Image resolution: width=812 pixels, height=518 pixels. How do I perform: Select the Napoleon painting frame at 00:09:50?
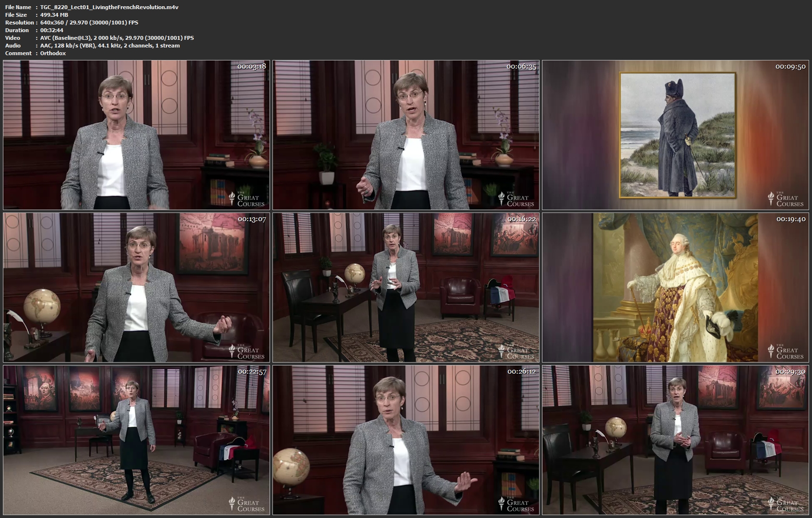click(675, 135)
